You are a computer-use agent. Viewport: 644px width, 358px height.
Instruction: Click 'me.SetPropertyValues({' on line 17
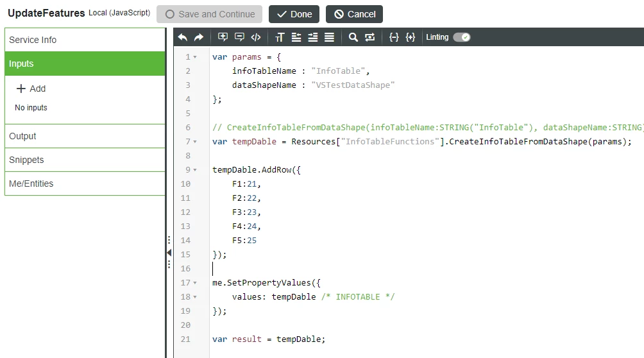coord(266,283)
